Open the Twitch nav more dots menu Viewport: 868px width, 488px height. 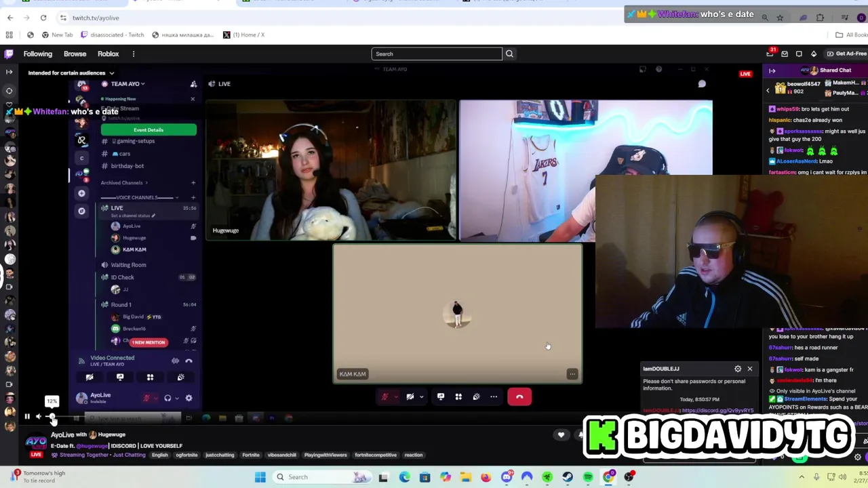pos(134,54)
